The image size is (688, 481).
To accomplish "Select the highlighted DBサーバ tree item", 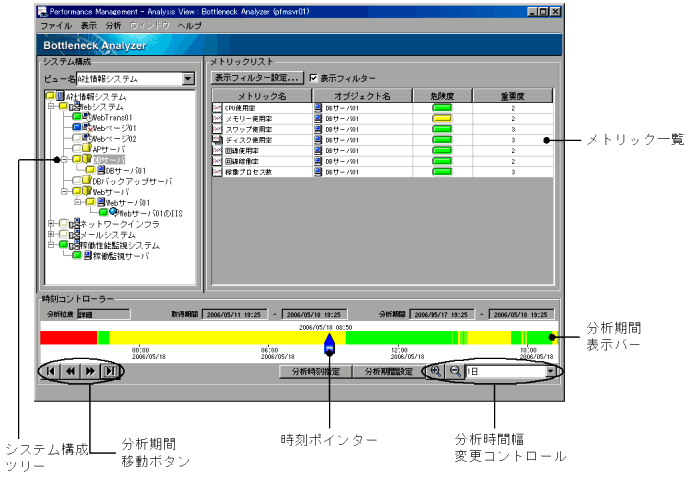I will [x=109, y=159].
